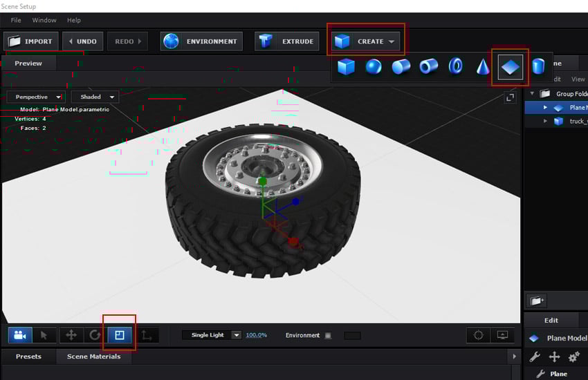Open the Single Light dropdown
Image resolution: width=588 pixels, height=380 pixels.
click(x=212, y=334)
